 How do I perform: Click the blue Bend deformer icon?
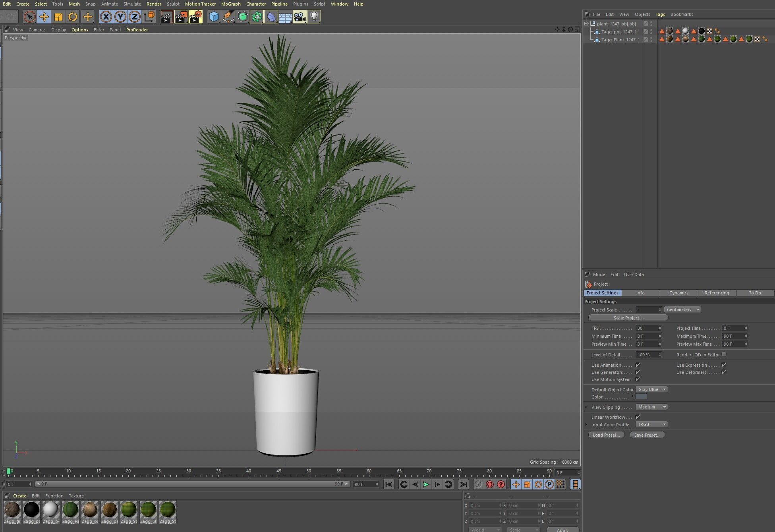pos(271,17)
